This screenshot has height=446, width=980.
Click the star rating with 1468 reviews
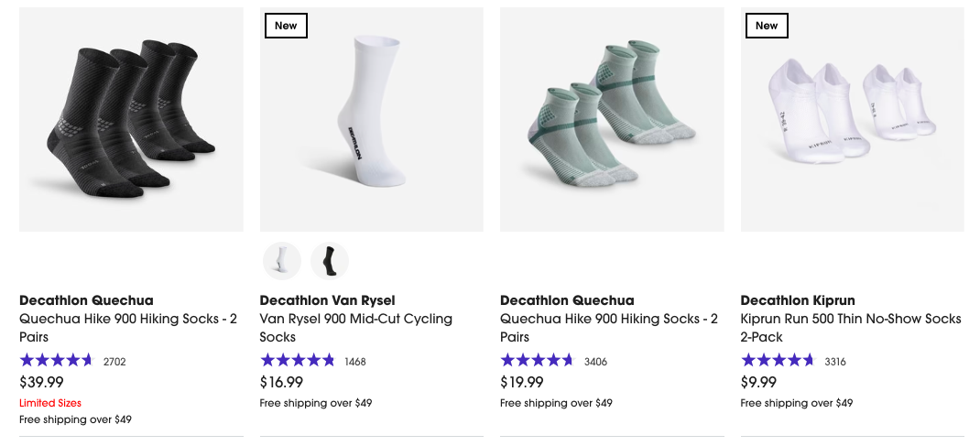(x=297, y=361)
